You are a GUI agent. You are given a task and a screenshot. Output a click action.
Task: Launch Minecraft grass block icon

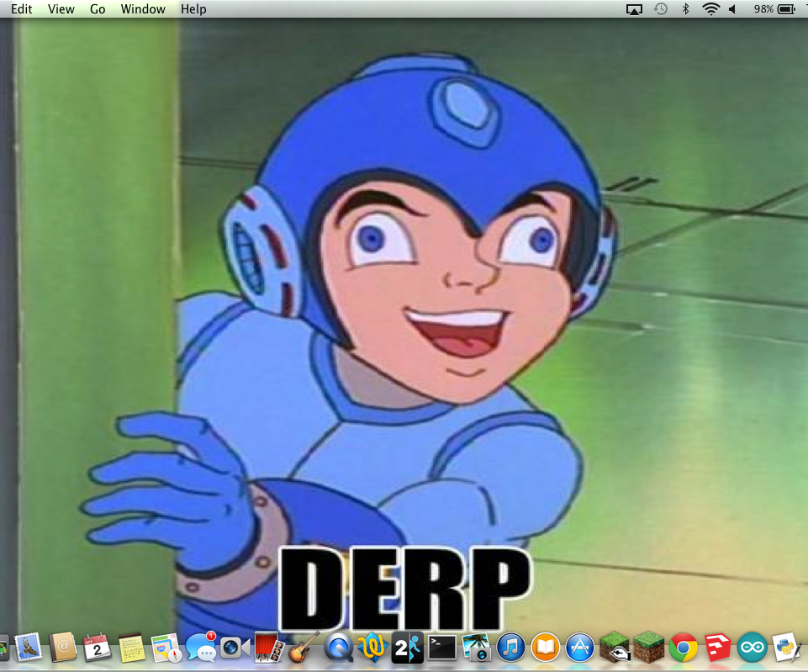coord(649,648)
